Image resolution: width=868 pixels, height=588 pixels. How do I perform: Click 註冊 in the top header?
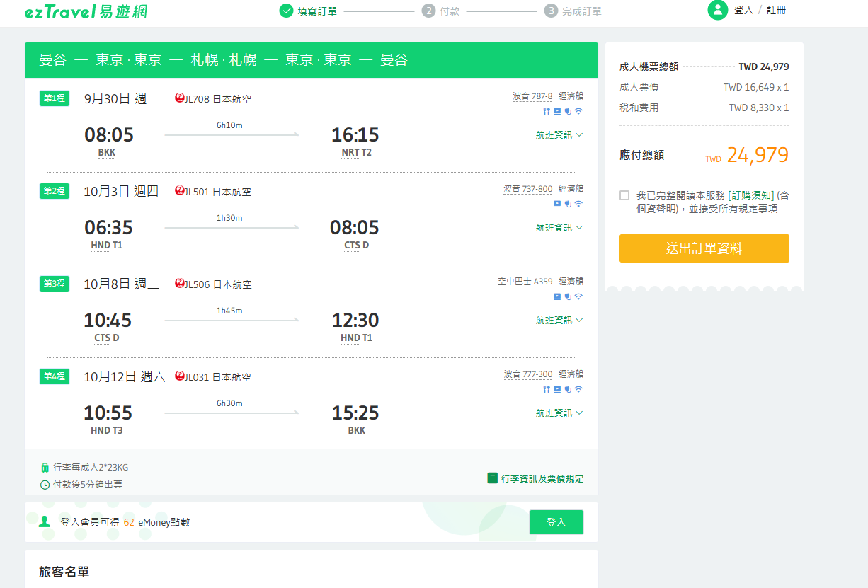tap(777, 10)
